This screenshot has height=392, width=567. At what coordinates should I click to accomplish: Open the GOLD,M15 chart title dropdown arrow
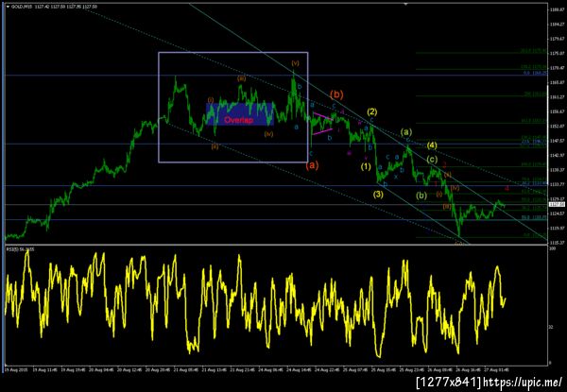pos(8,7)
